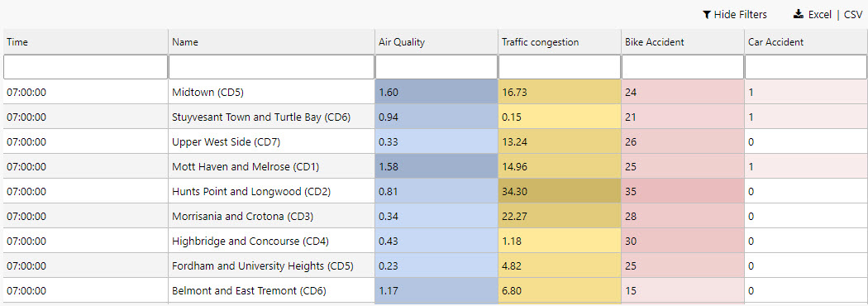This screenshot has height=306, width=868.
Task: Click Bike Accident value 35
Action: [x=683, y=191]
